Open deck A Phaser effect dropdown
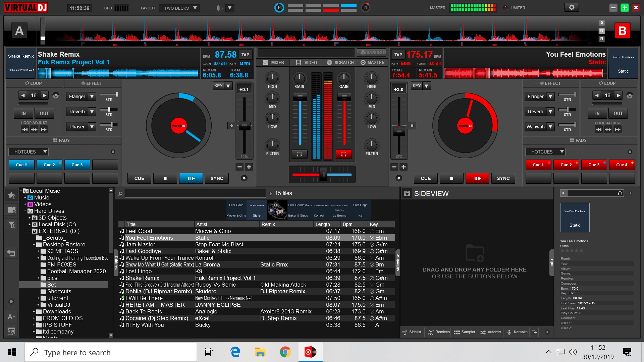The width and height of the screenshot is (644, 362). click(92, 127)
